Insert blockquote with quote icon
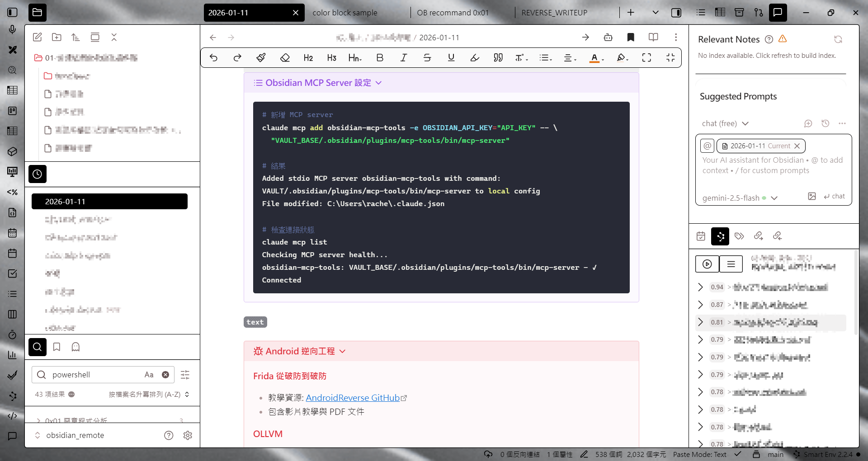This screenshot has height=461, width=868. (498, 57)
